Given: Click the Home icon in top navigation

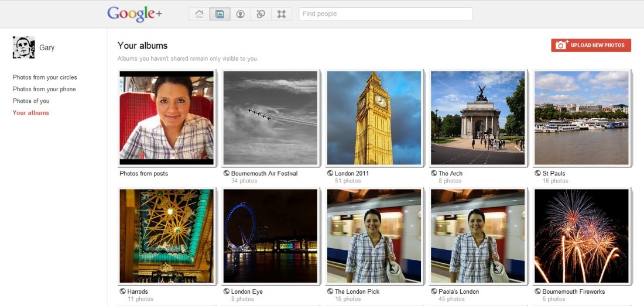Looking at the screenshot, I should (200, 14).
